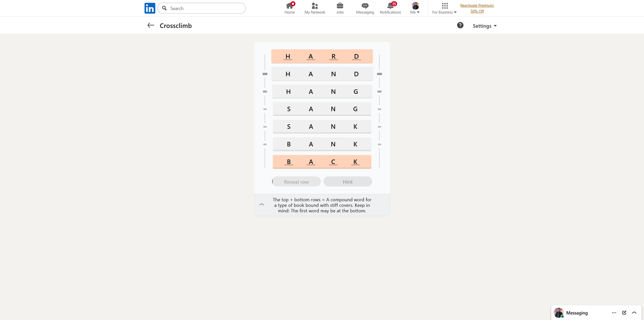Open the Home nav icon

click(289, 6)
